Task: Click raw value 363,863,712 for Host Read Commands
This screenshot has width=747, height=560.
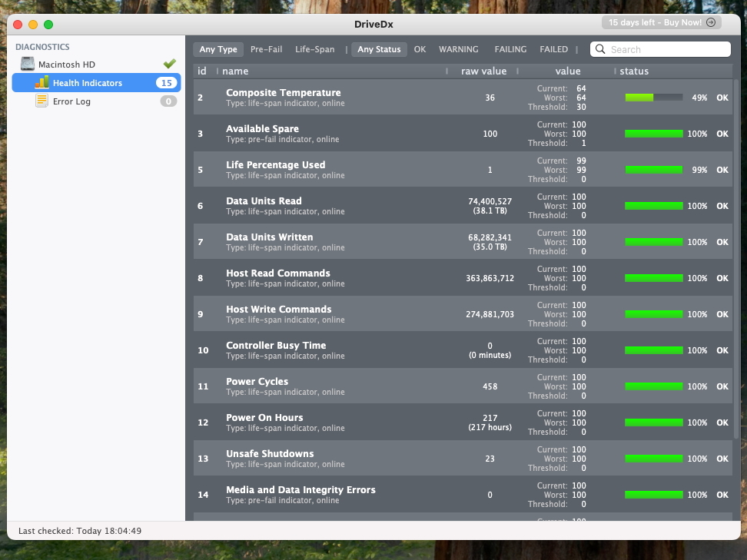Action: [490, 278]
